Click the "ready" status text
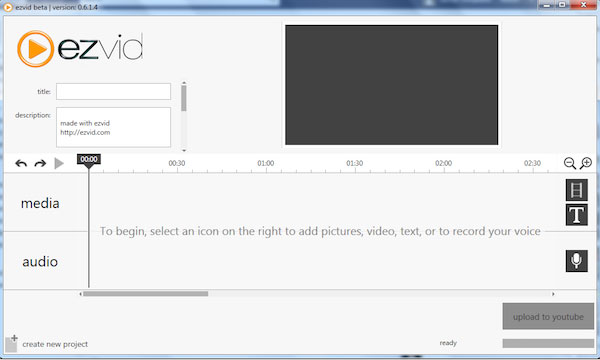 tap(448, 343)
